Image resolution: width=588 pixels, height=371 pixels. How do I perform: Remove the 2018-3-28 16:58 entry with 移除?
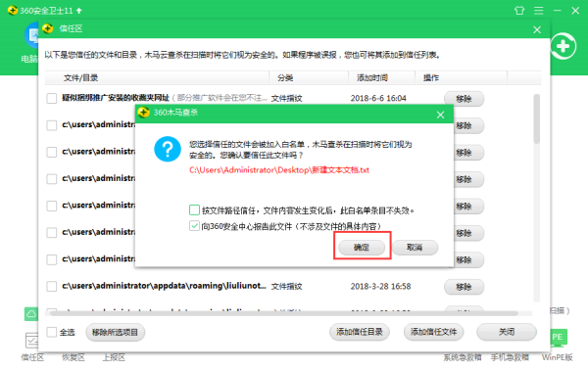click(464, 287)
